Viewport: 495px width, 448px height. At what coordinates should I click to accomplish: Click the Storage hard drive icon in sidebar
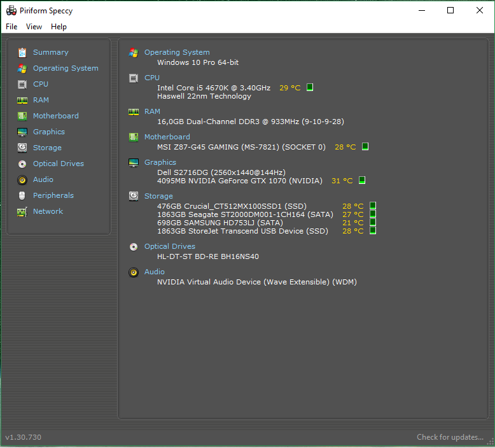pyautogui.click(x=22, y=148)
